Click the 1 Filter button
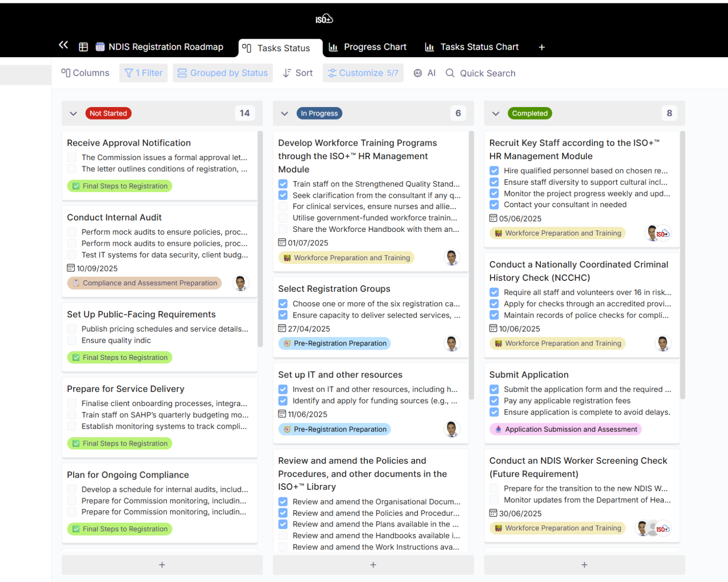 [x=143, y=73]
